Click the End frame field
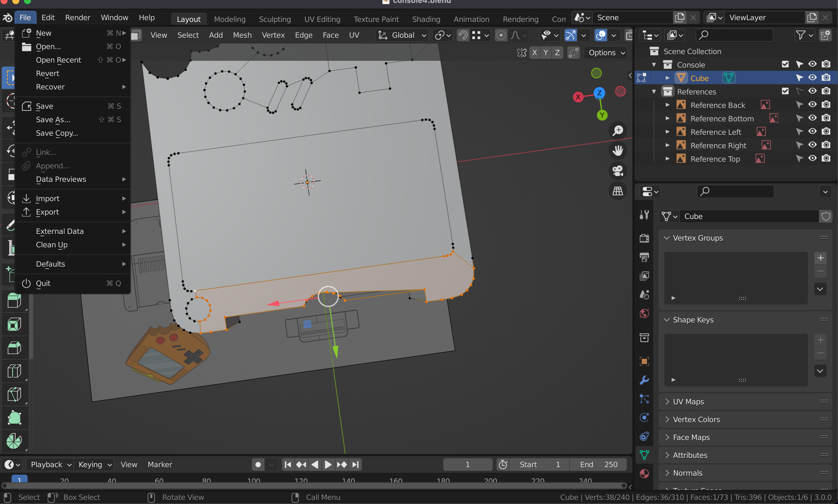 (x=598, y=464)
